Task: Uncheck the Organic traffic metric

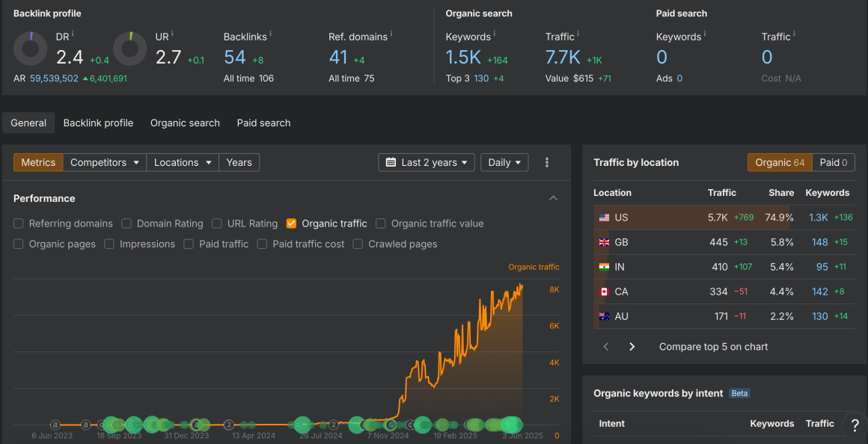Action: point(291,223)
